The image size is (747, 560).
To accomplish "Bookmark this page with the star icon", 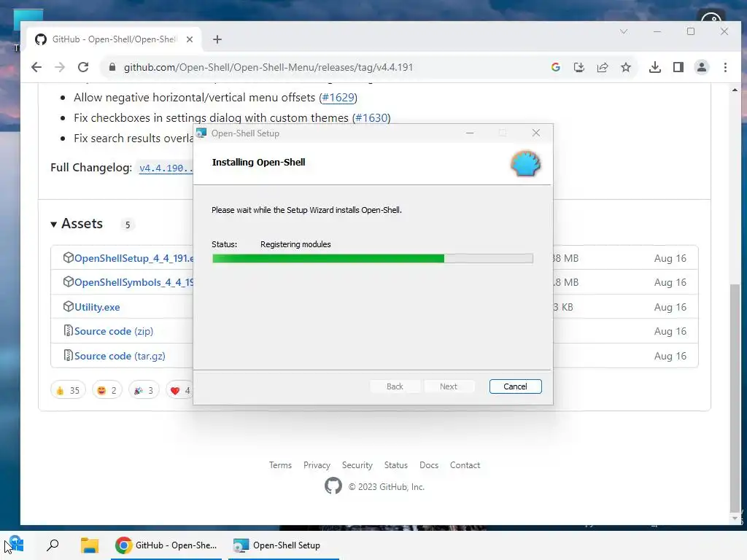I will click(626, 67).
